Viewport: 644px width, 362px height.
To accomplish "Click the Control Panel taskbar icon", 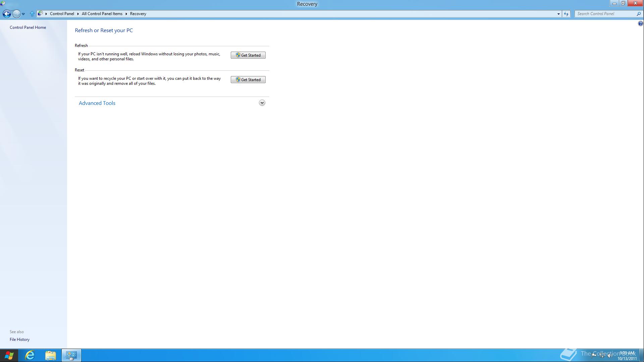I will 71,355.
